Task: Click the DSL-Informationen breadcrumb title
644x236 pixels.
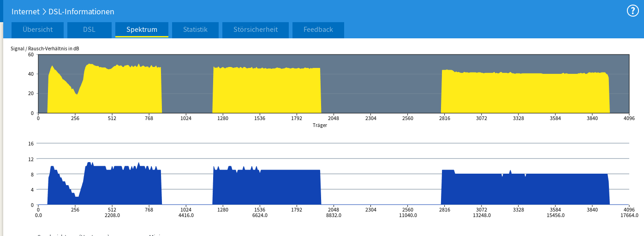Action: pyautogui.click(x=81, y=12)
